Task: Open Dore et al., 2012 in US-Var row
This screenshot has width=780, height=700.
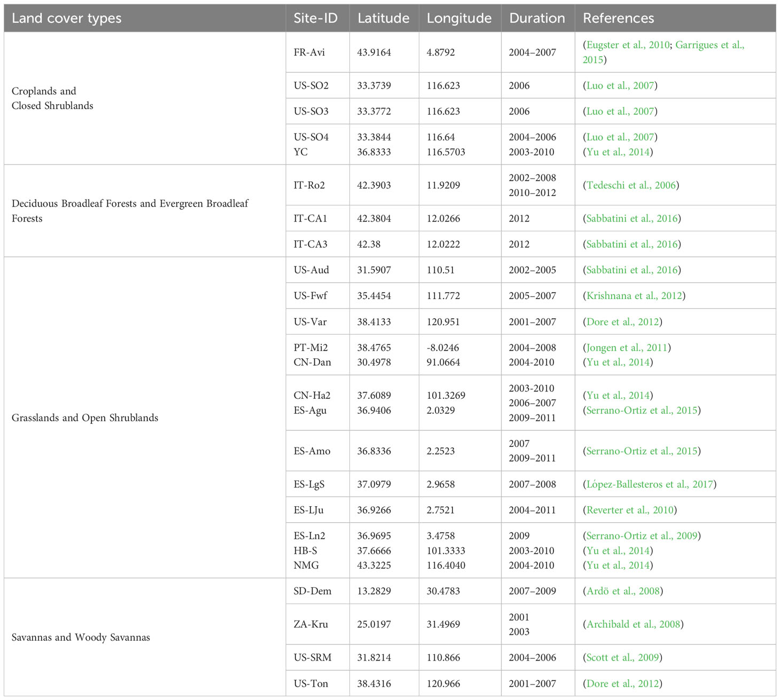Action: tap(622, 322)
